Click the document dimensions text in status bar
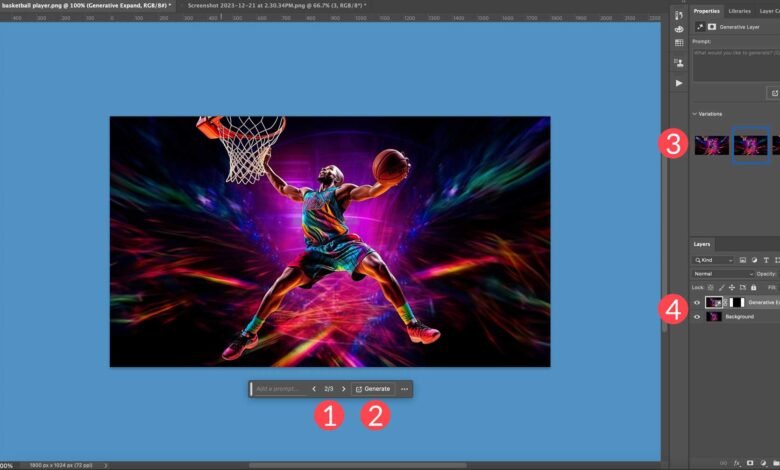 pyautogui.click(x=61, y=466)
